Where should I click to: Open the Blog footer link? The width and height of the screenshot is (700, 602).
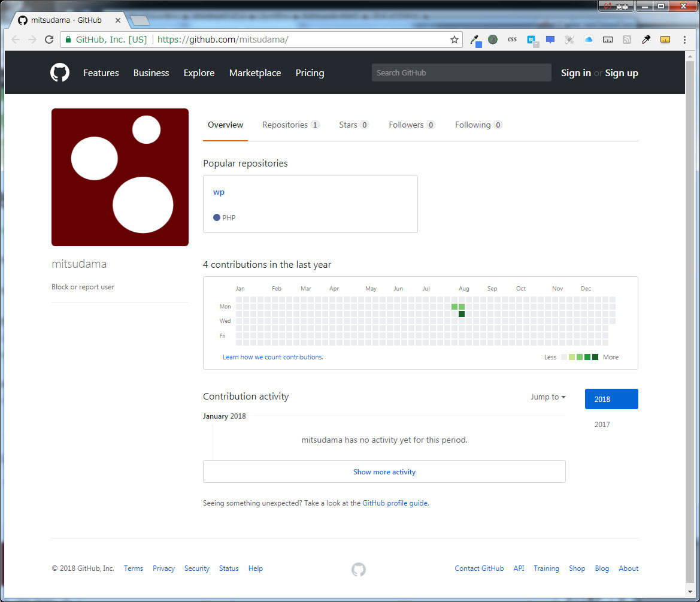click(x=602, y=568)
